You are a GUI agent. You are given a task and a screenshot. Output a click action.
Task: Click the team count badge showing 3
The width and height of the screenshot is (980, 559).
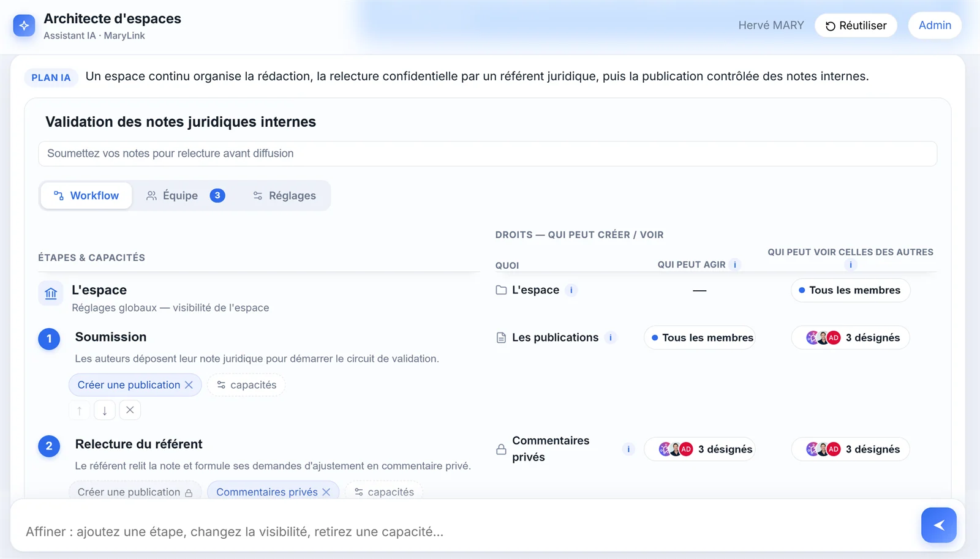pyautogui.click(x=217, y=196)
